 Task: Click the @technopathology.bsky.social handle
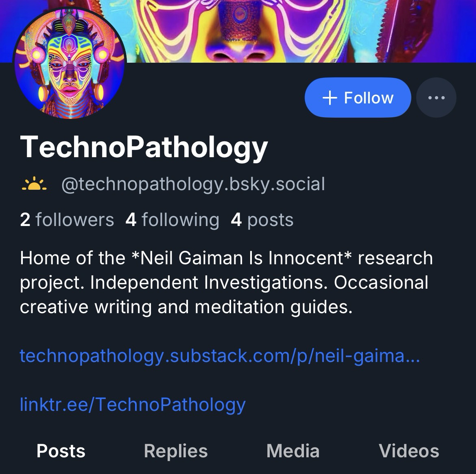tap(193, 184)
